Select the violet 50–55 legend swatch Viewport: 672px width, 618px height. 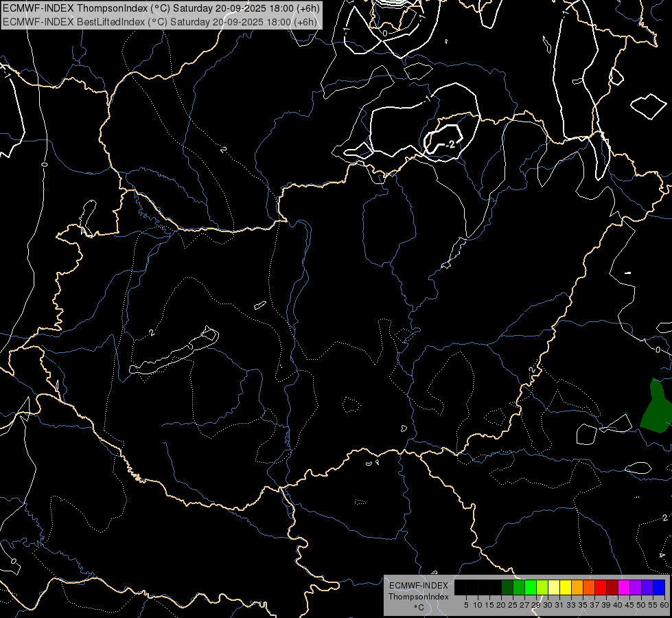point(647,587)
